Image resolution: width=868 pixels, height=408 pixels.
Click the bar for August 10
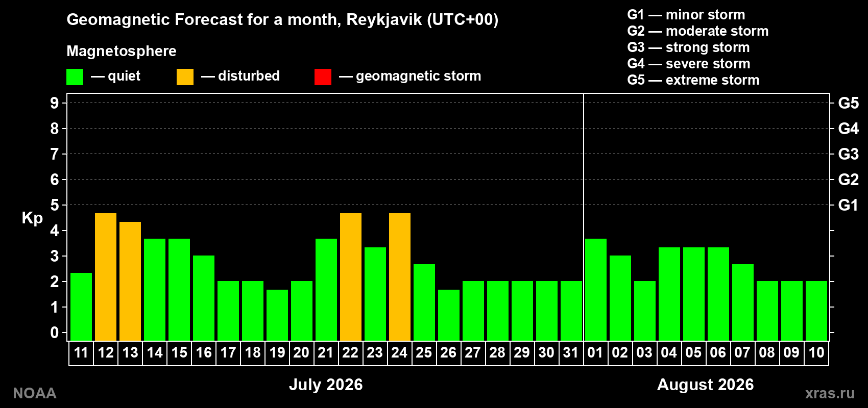click(816, 311)
